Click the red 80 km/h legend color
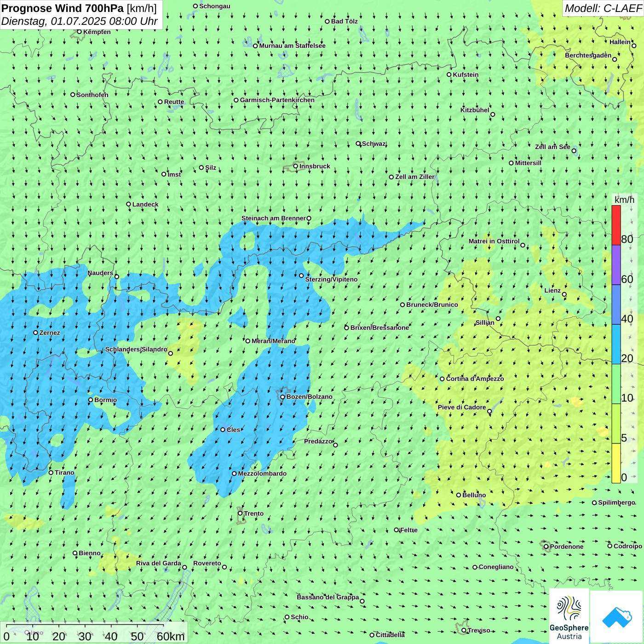This screenshot has width=644, height=644. click(x=616, y=225)
